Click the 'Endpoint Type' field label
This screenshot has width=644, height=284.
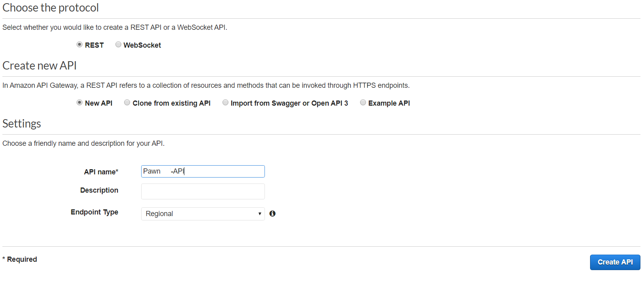coord(94,212)
